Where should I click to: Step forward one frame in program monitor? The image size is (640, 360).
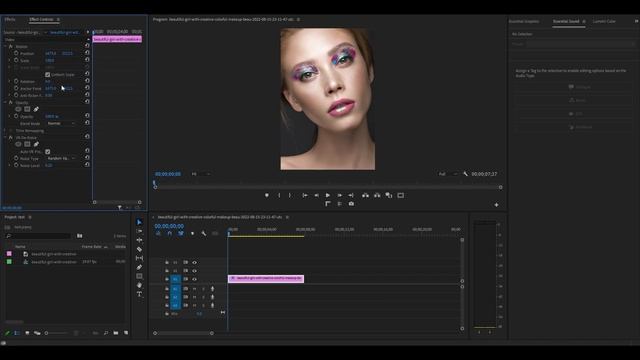(x=339, y=196)
